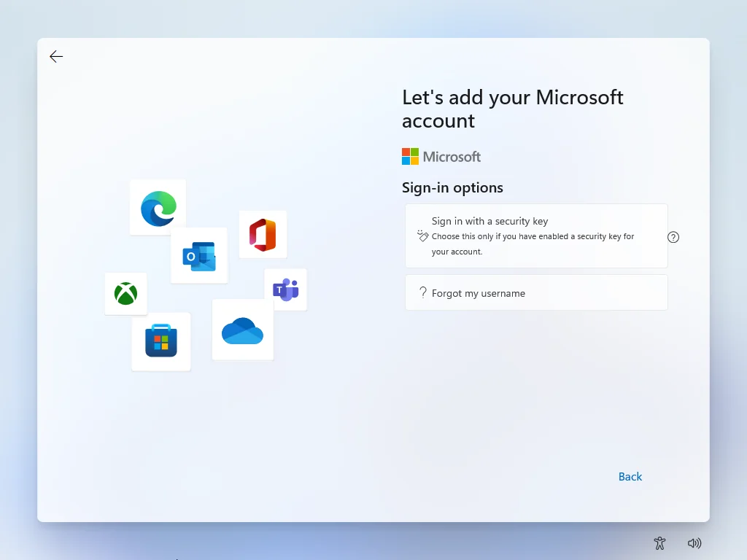Click the Microsoft Edge icon tile

pos(158,208)
